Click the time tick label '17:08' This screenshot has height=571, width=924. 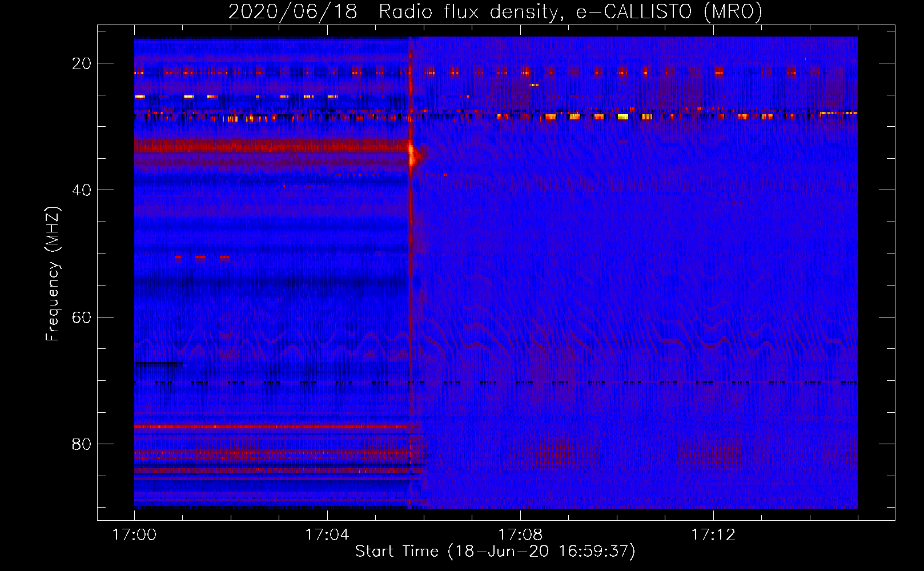[x=520, y=535]
